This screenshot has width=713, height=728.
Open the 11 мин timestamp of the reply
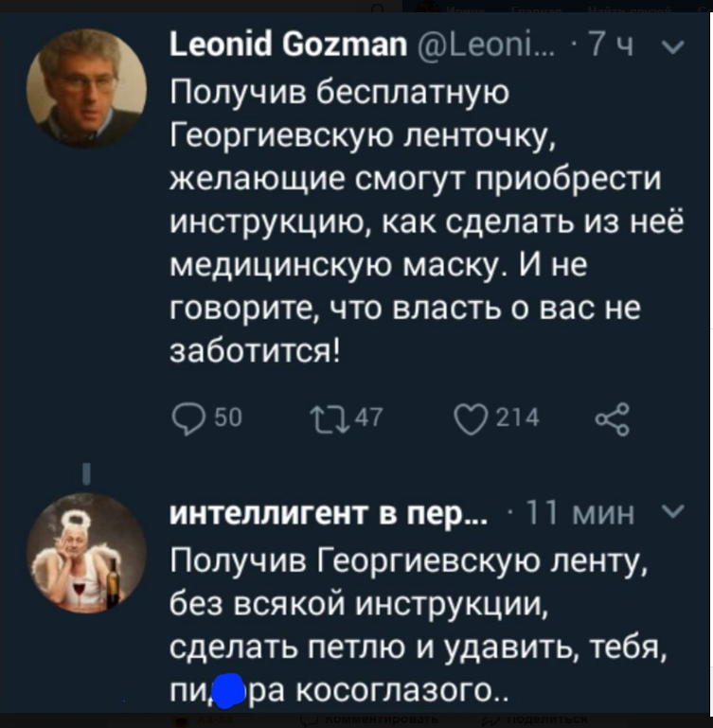pos(580,514)
